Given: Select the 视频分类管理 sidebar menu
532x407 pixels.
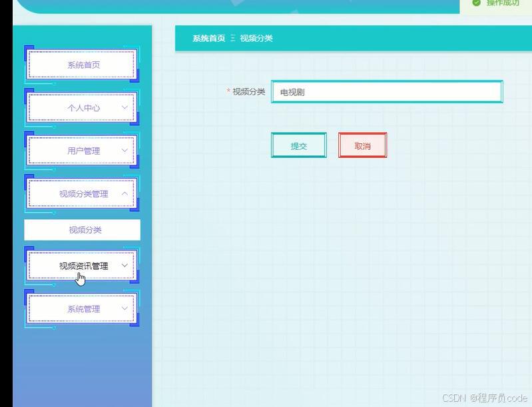Looking at the screenshot, I should 82,193.
